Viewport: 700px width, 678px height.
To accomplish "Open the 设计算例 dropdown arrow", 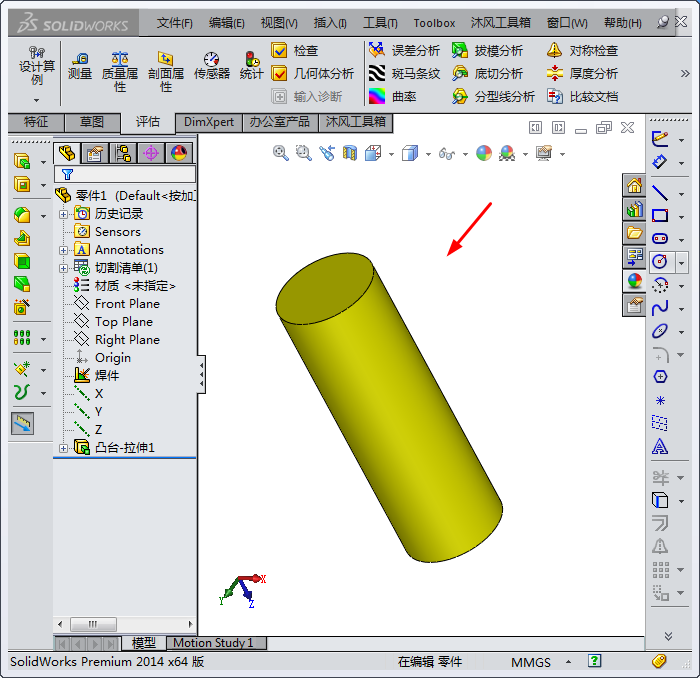I will point(37,99).
